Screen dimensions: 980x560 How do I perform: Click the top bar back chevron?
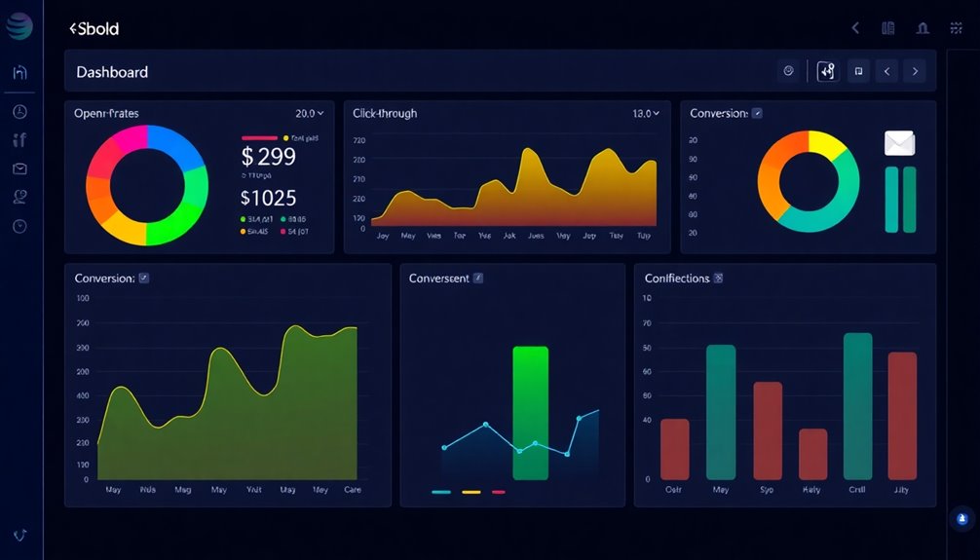[x=855, y=28]
